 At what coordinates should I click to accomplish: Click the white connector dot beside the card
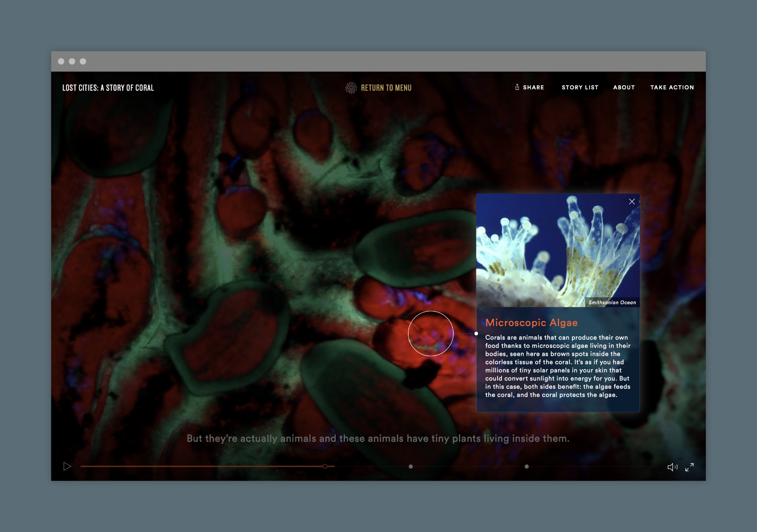(476, 334)
